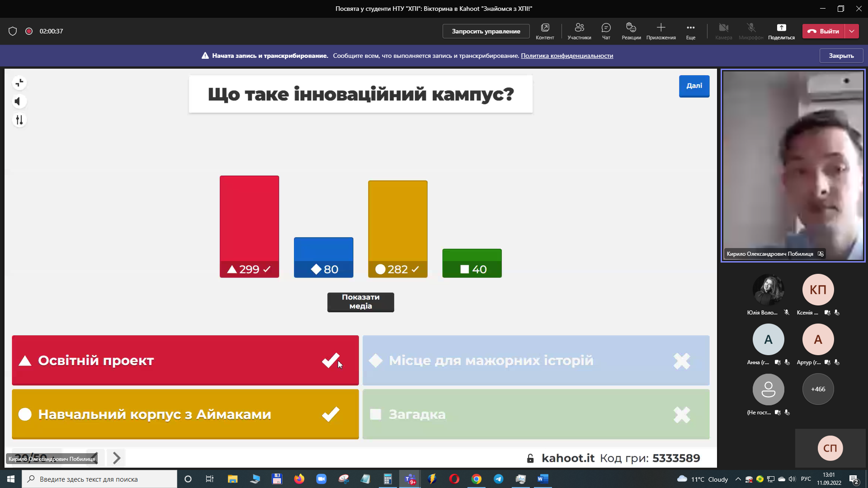Open the Еще more options menu
The height and width of the screenshot is (488, 868).
pos(691,31)
